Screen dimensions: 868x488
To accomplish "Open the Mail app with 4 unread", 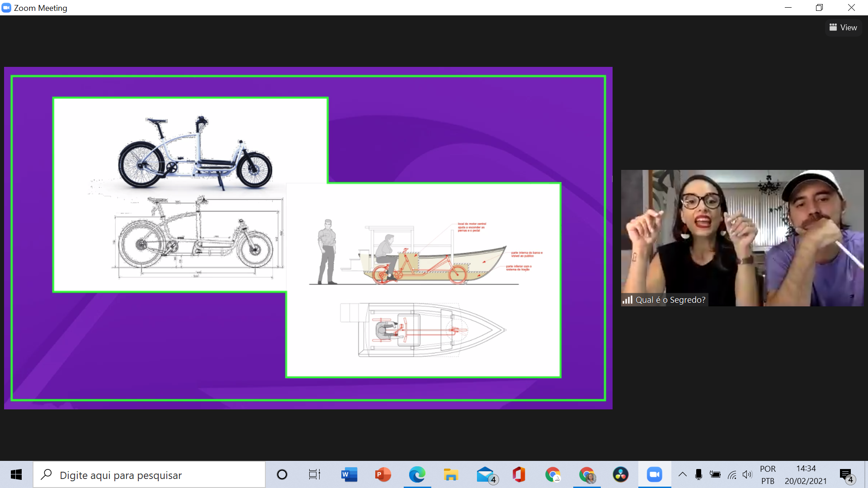I will pyautogui.click(x=486, y=474).
